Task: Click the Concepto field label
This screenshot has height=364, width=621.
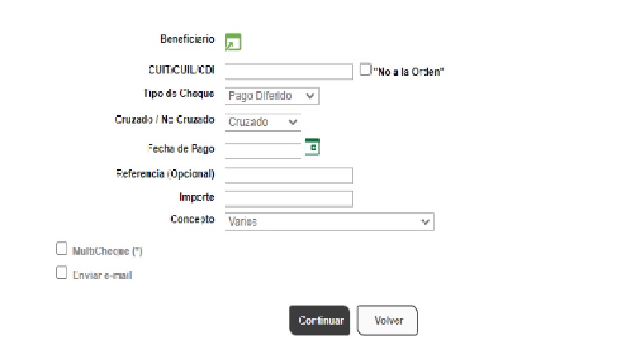Action: (x=193, y=220)
